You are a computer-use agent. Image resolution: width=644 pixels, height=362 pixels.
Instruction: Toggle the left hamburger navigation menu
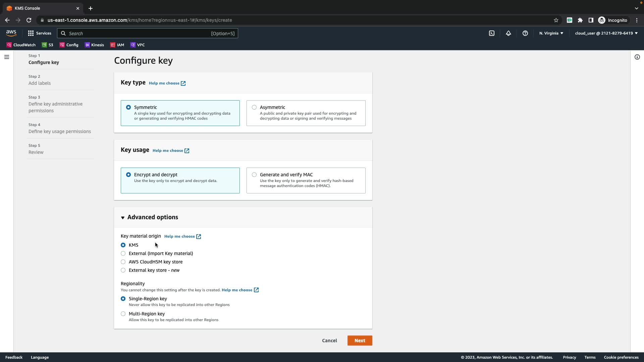[7, 57]
